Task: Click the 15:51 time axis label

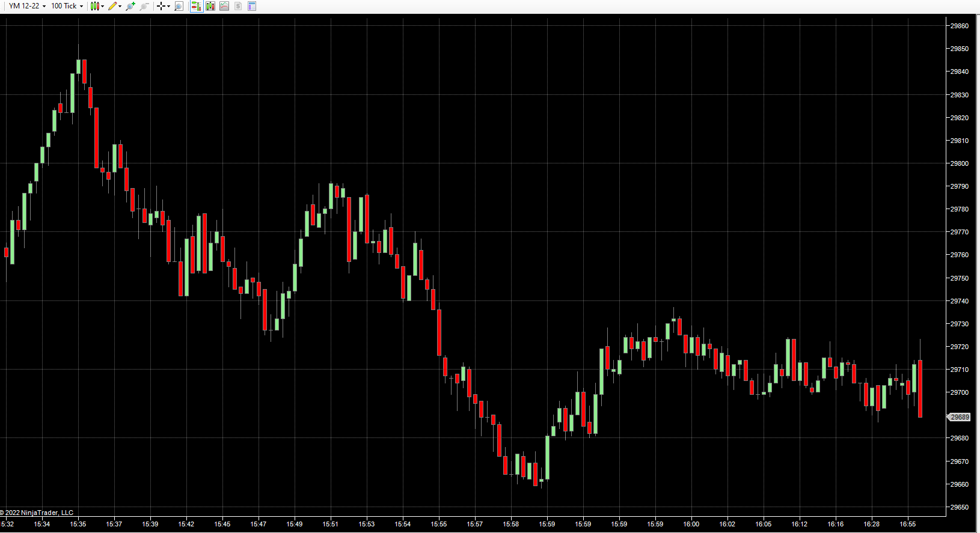Action: 330,524
